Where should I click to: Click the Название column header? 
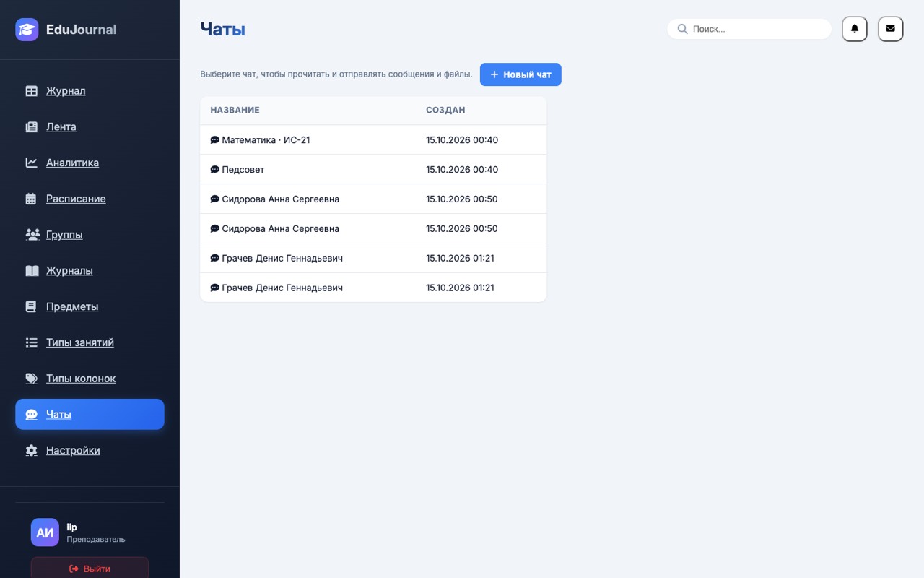[x=235, y=111]
